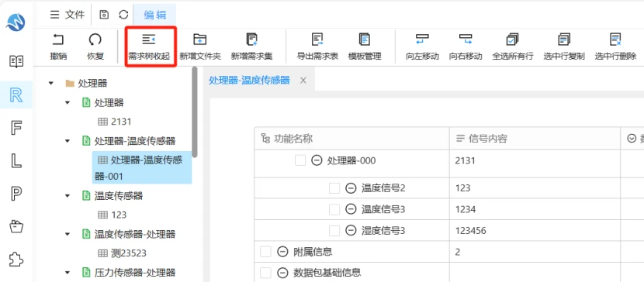Click the app logo icon
The height and width of the screenshot is (282, 644).
[x=16, y=22]
